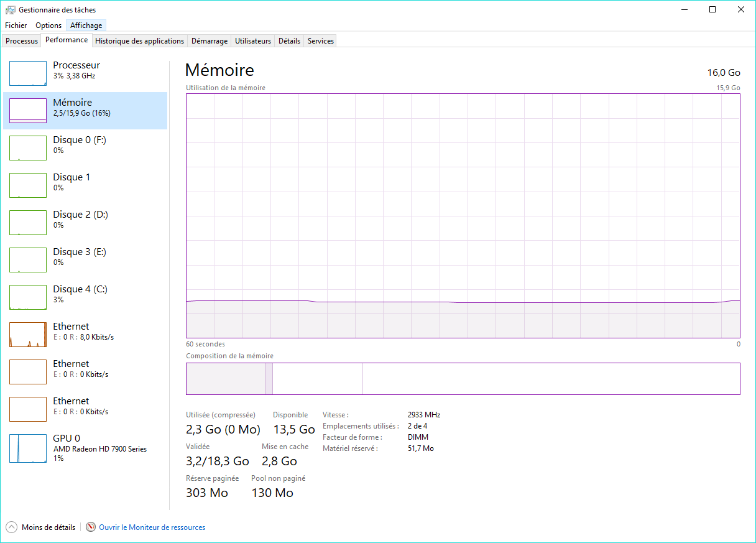Click the '2 de 4' slots value
This screenshot has height=543, width=756.
point(417,426)
